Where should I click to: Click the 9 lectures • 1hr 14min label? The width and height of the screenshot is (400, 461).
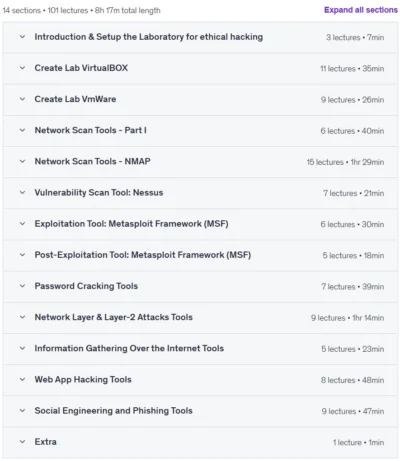point(348,318)
